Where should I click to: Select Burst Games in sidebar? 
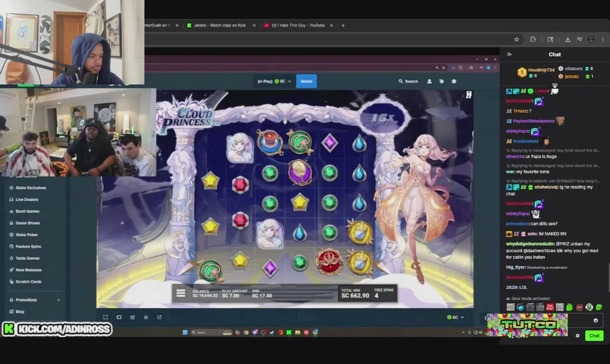27,211
